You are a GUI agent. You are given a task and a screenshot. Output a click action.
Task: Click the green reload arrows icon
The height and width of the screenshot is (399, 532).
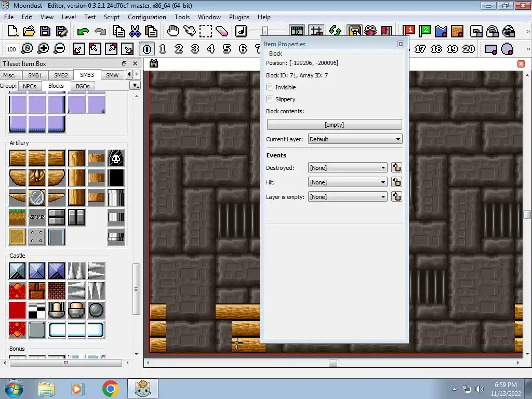335,31
